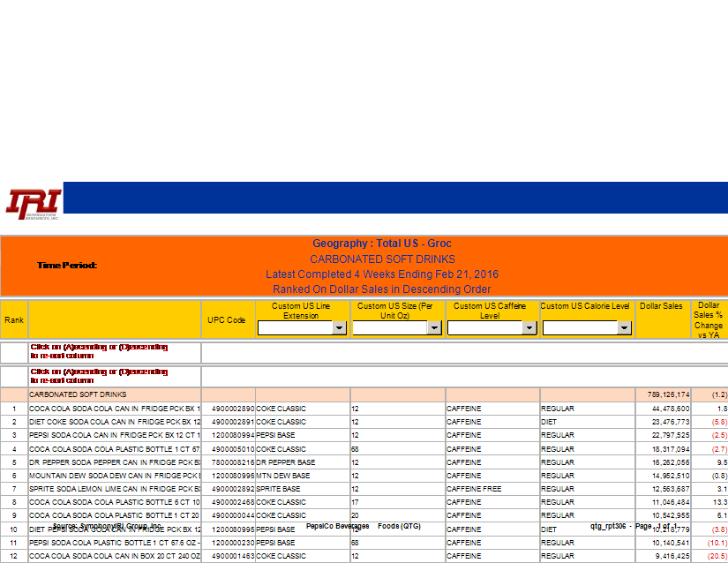Click the blue 'CARBONATED SOFT DRINKS' banner title
Image resolution: width=728 pixels, height=563 pixels.
(x=383, y=259)
